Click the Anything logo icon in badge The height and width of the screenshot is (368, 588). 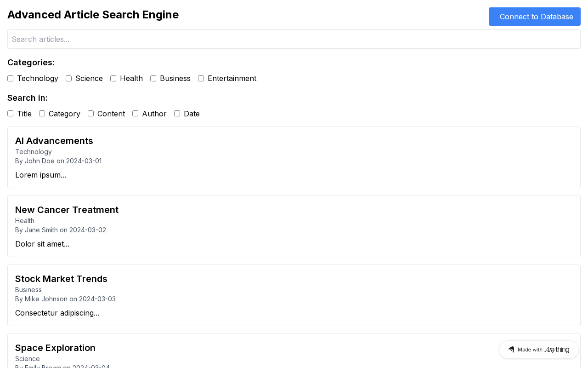click(x=511, y=350)
